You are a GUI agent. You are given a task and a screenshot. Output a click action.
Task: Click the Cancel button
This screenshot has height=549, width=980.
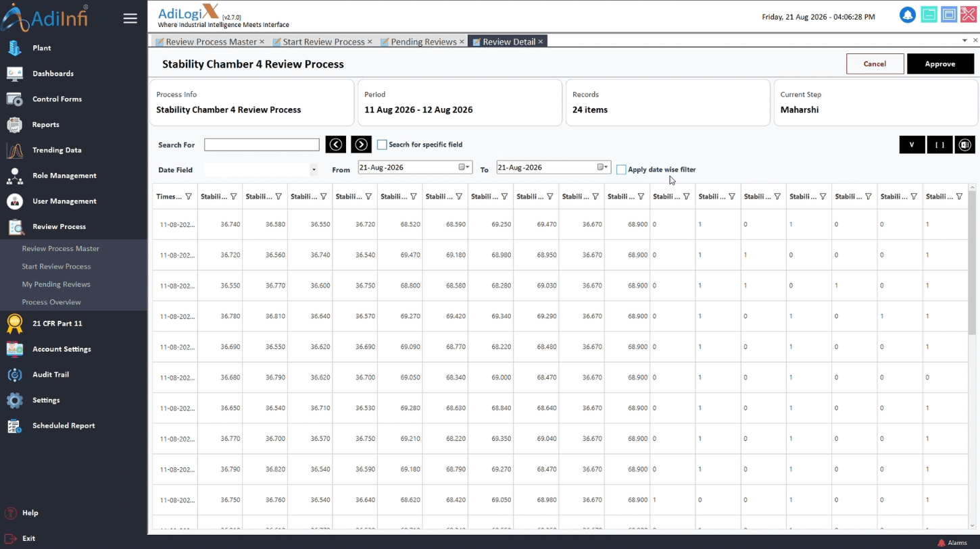coord(875,64)
